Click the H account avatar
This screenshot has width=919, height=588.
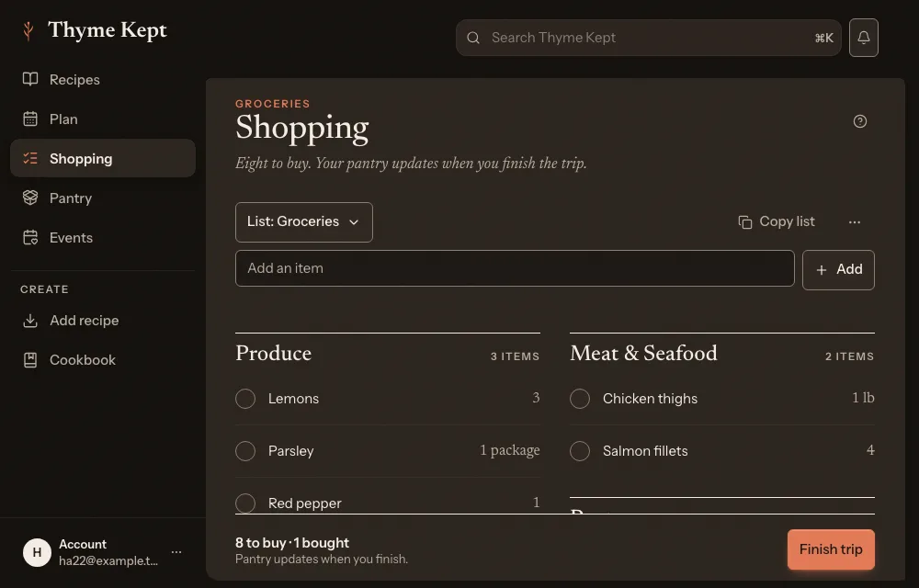point(37,552)
